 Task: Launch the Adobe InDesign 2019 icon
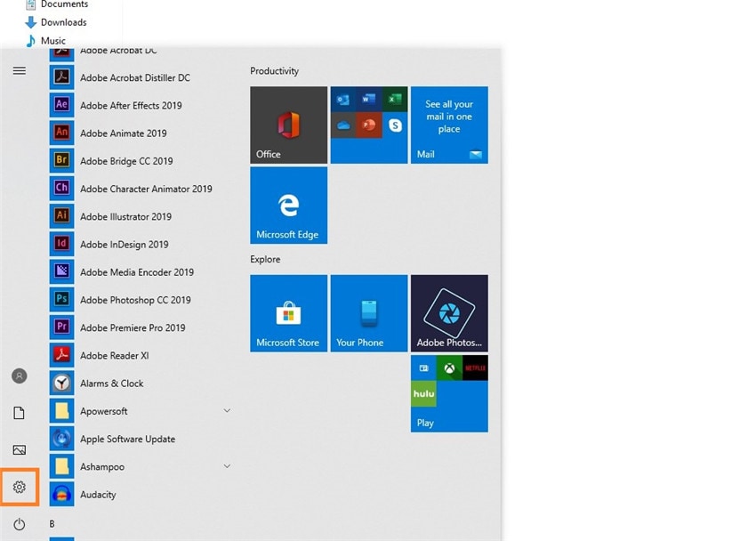[61, 244]
